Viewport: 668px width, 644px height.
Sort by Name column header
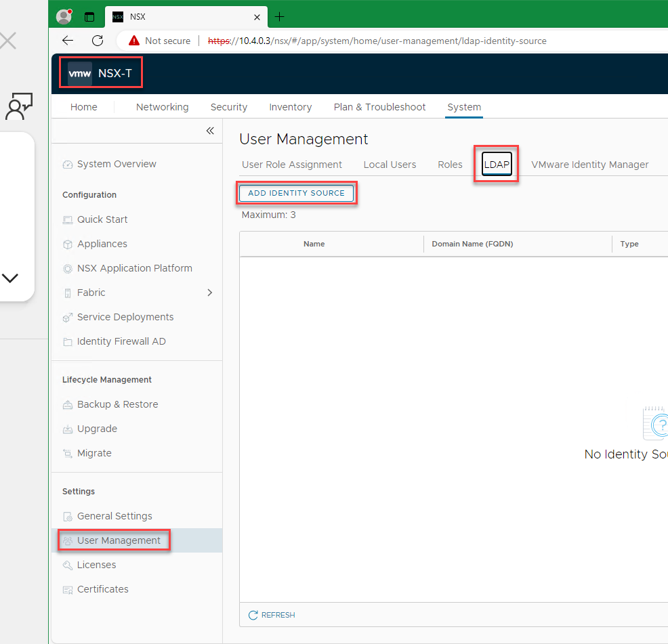[x=314, y=244]
